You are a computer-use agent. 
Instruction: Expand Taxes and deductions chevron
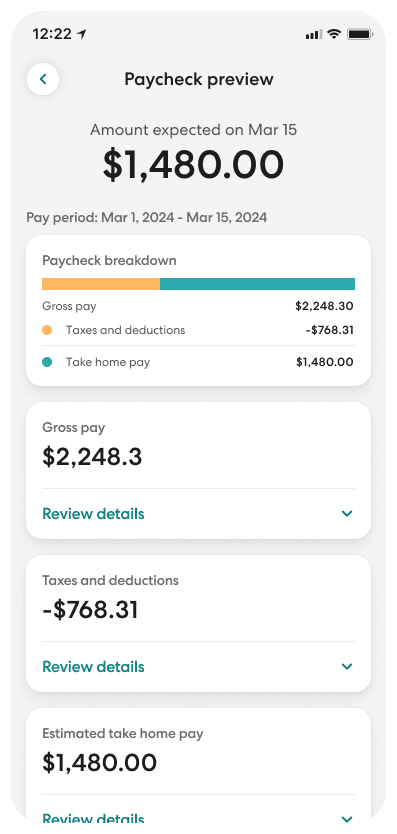pyautogui.click(x=347, y=666)
